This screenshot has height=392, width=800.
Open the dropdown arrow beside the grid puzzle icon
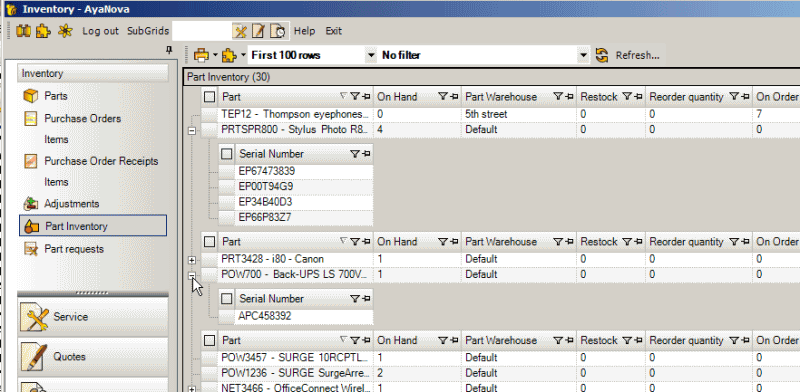[243, 55]
